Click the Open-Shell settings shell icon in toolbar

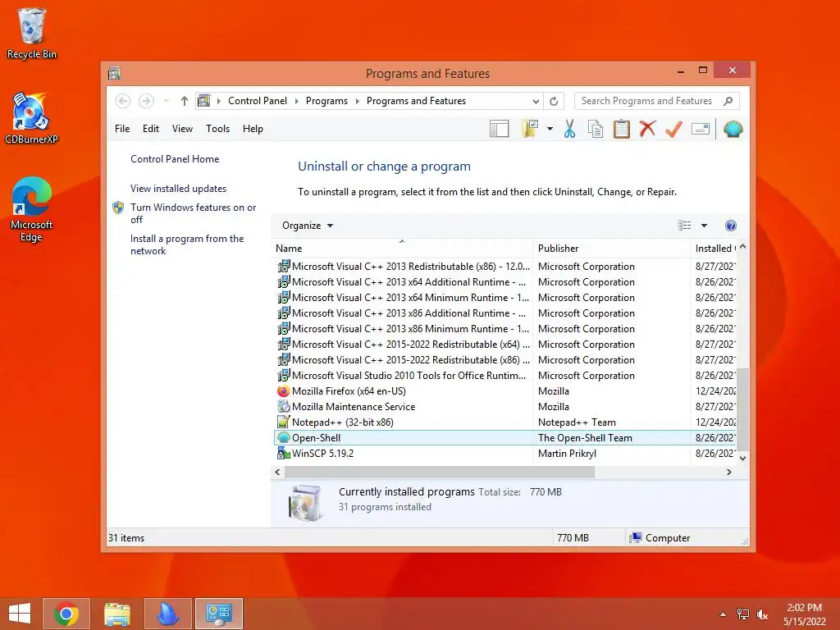(x=733, y=129)
